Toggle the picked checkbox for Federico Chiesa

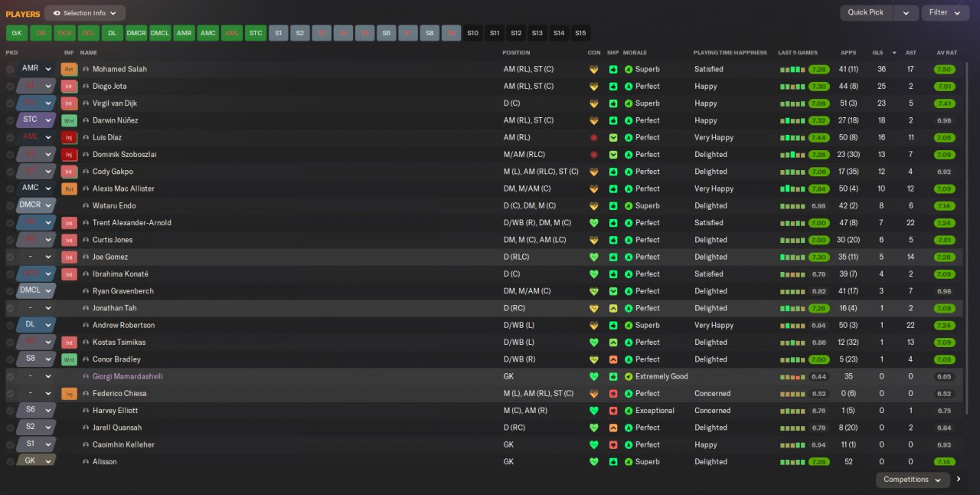pos(10,393)
